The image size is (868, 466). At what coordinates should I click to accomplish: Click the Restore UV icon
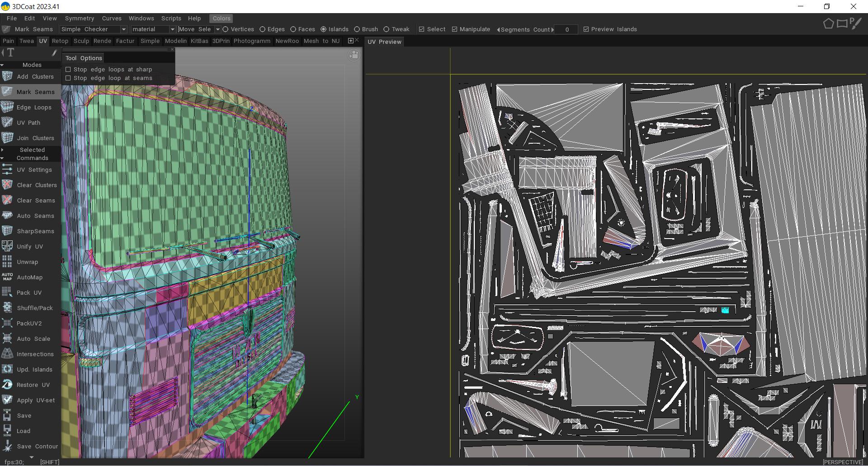7,385
